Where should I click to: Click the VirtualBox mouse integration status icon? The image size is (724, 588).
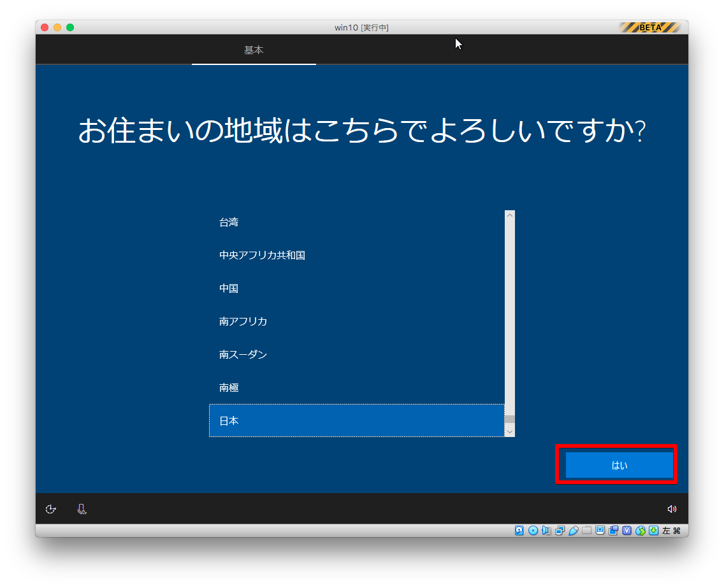[640, 530]
